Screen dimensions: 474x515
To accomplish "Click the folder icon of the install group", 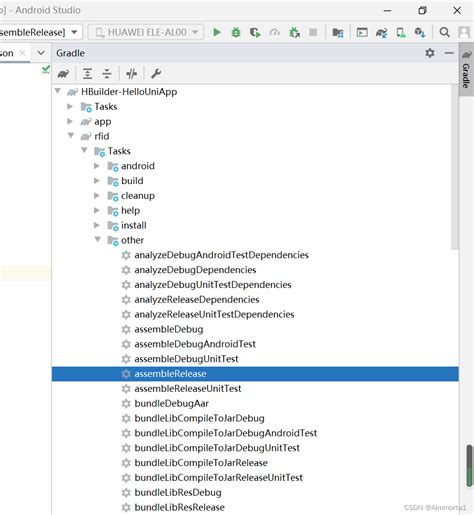I will [x=113, y=226].
